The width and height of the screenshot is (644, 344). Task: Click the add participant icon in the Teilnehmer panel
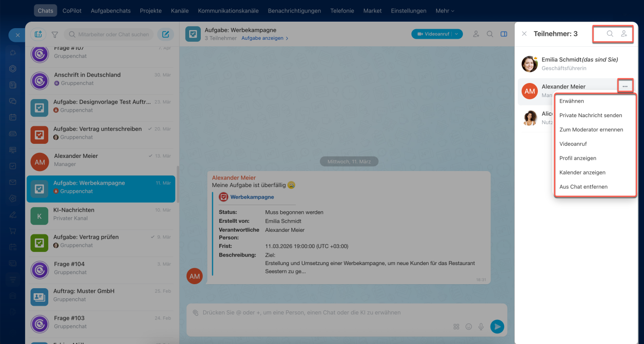(624, 34)
